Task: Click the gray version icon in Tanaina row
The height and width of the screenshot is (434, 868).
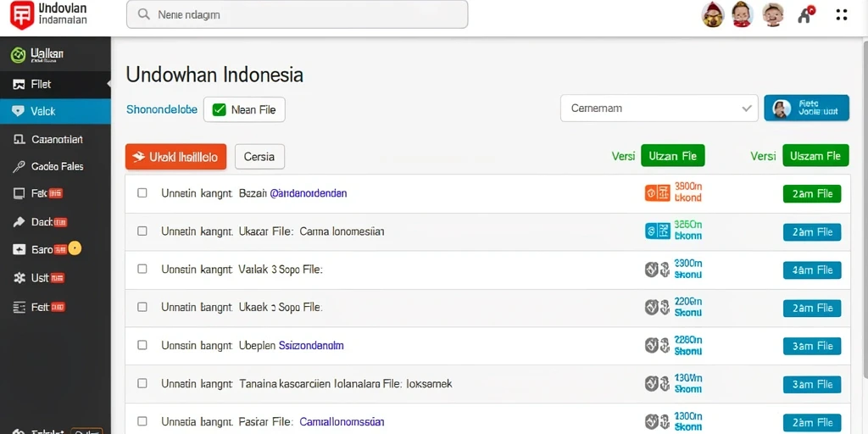Action: 658,384
